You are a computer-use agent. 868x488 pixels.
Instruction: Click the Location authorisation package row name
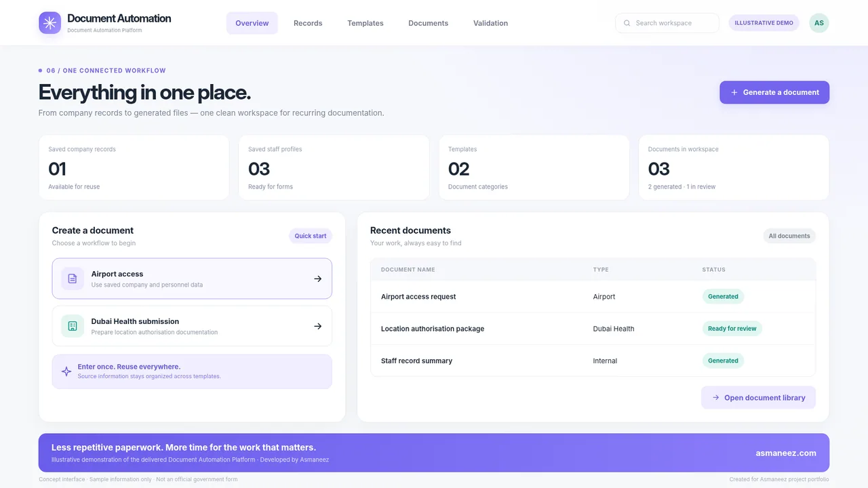click(x=433, y=329)
